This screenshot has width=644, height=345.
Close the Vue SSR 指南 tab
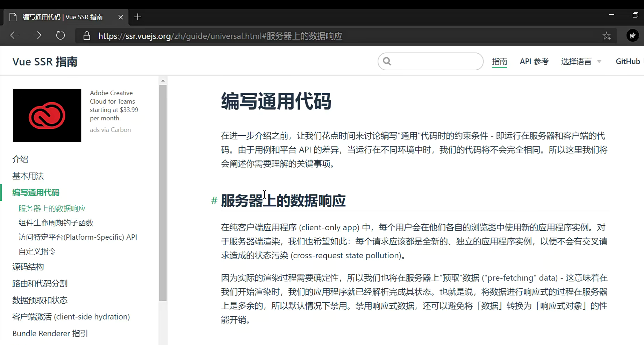(x=121, y=17)
